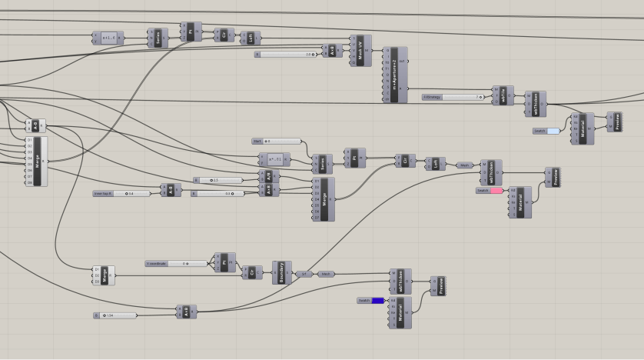Click the Mesh parameter after the Boundary component
The height and width of the screenshot is (360, 644).
pos(326,273)
